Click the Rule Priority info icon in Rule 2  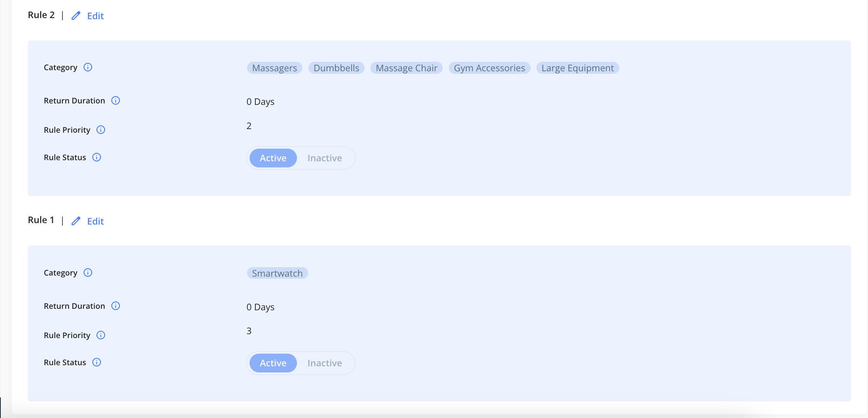point(101,130)
